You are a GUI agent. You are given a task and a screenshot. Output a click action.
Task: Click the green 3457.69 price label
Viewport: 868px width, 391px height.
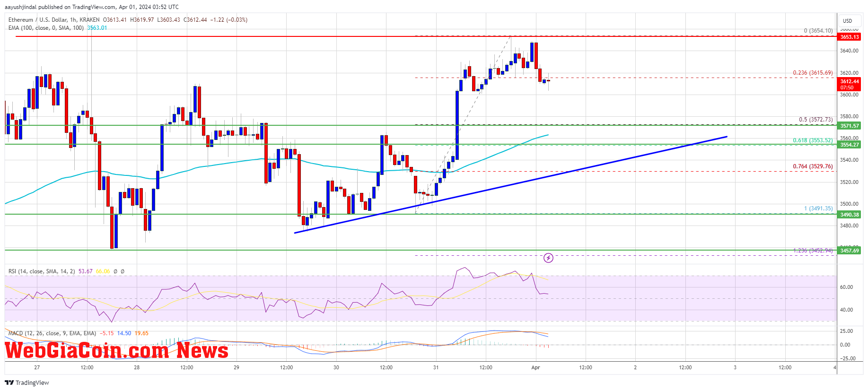click(x=849, y=250)
